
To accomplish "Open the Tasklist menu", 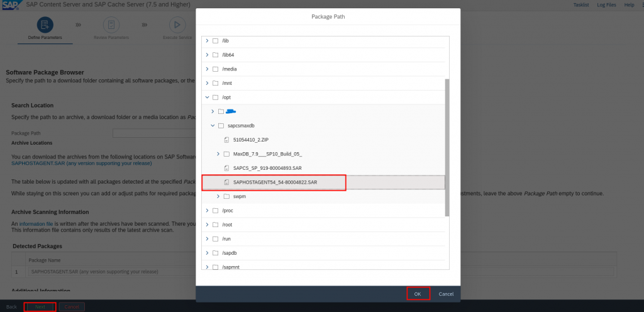I will point(581,5).
